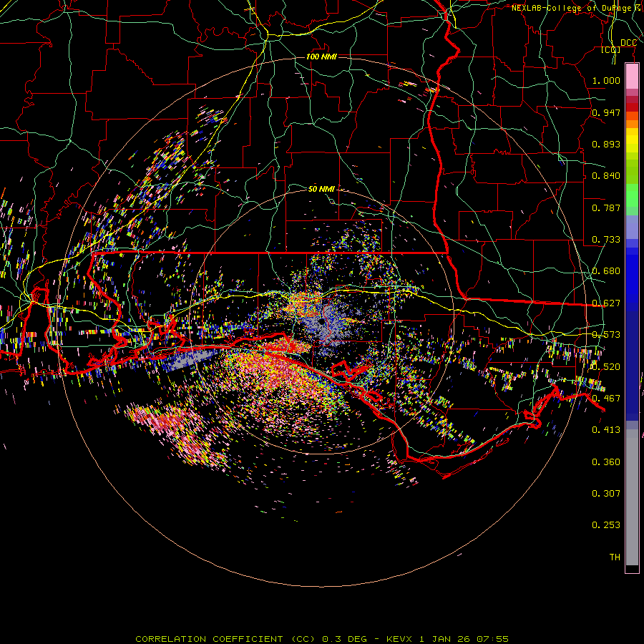Click the [CC] legend unit label

(x=611, y=50)
